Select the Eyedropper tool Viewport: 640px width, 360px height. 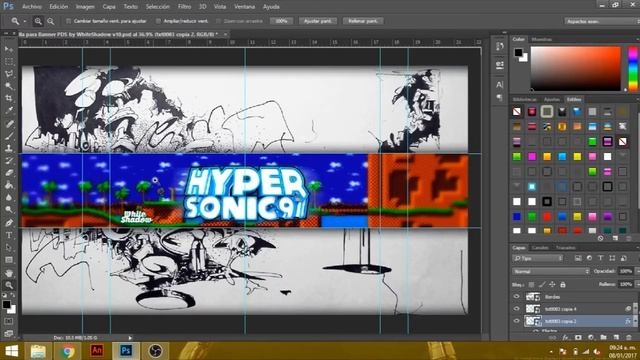coord(9,111)
